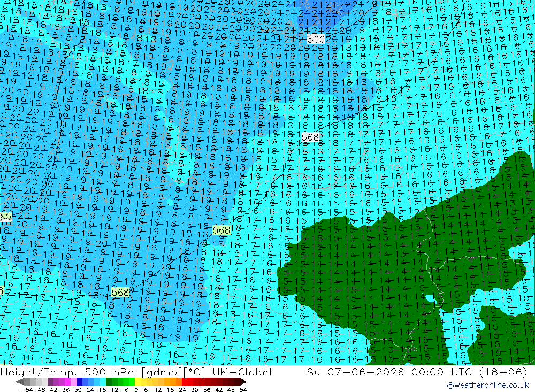Click the dark green swatch in the color scale
This screenshot has width=535, height=392.
pos(109,382)
